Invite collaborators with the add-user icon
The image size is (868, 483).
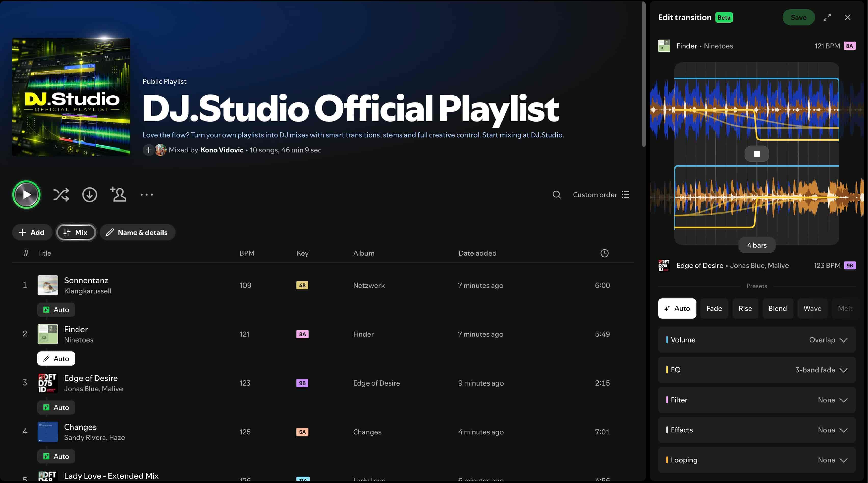pyautogui.click(x=118, y=194)
